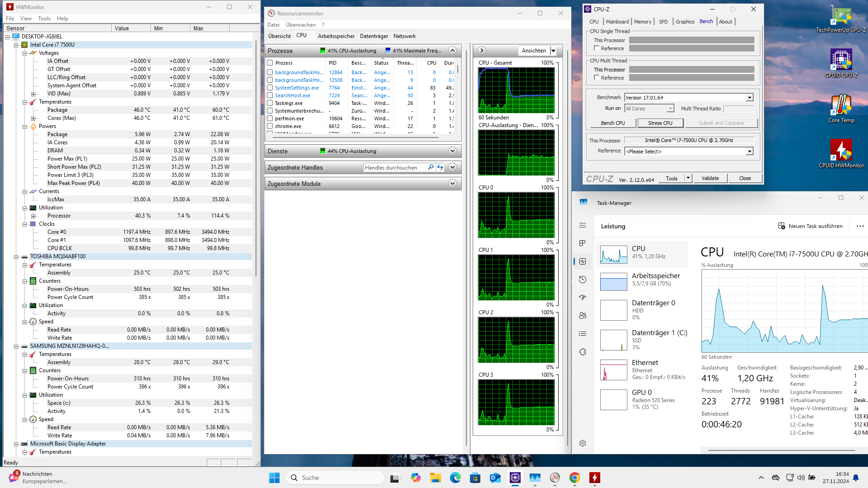Screen dimensions: 868x488
Task: Click the Handles durchsuchen search field
Action: click(395, 167)
